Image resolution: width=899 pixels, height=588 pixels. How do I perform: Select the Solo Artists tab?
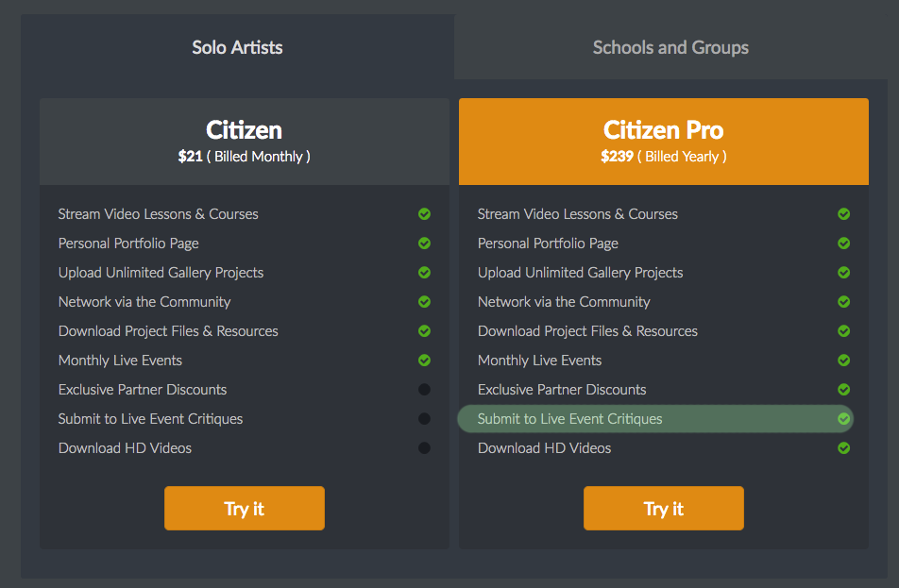point(237,47)
